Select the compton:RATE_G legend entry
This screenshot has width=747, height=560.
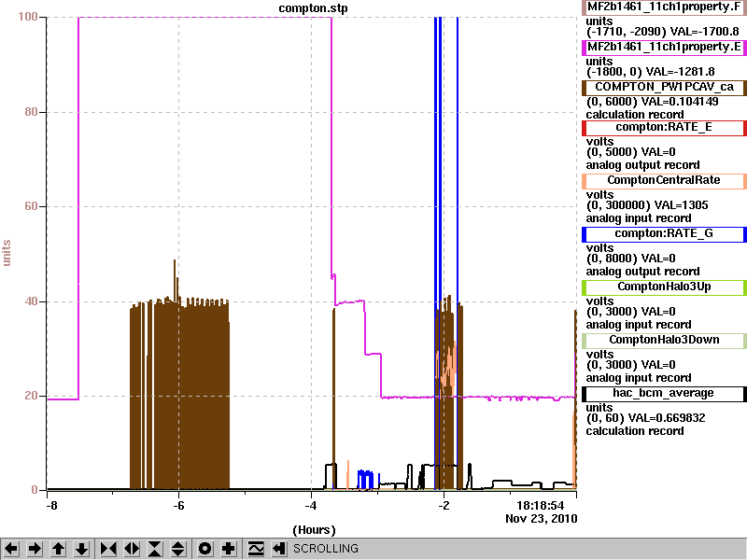[x=664, y=234]
